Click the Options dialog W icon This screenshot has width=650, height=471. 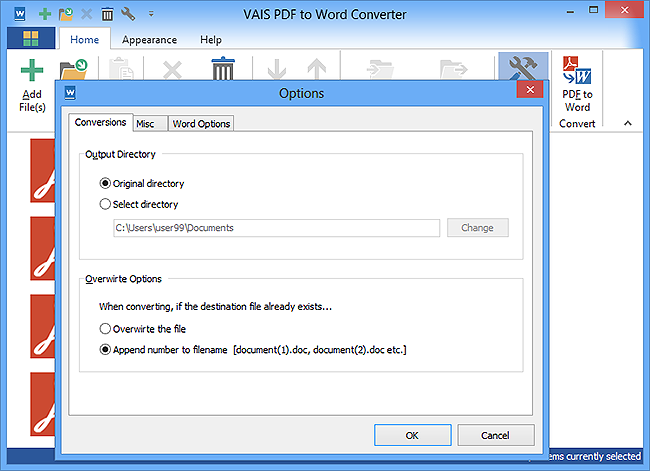click(70, 93)
